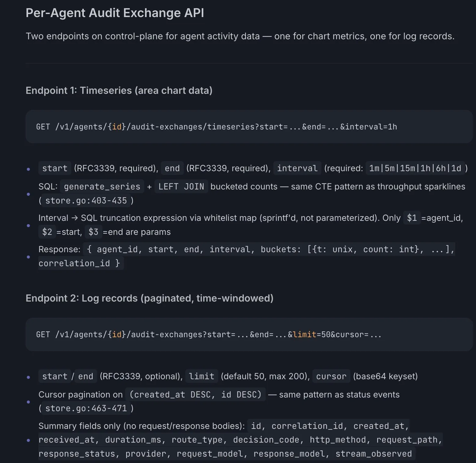The width and height of the screenshot is (476, 463).
Task: Open the store.go:403-435 reference
Action: click(86, 200)
